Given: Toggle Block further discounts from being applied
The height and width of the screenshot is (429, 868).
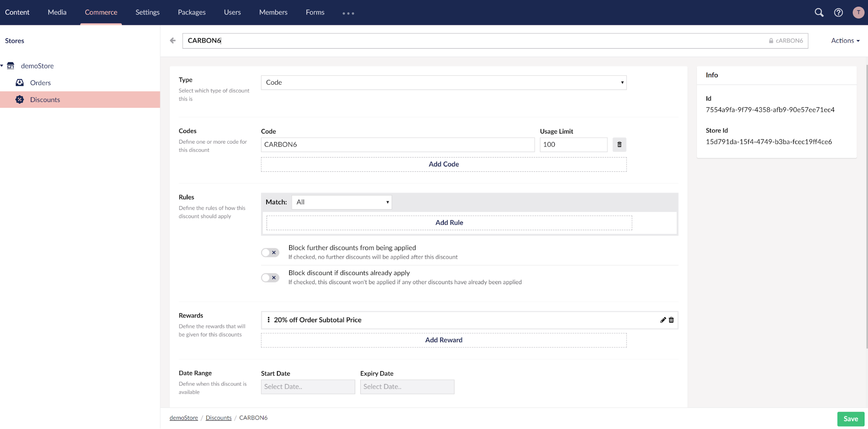Looking at the screenshot, I should [x=270, y=252].
